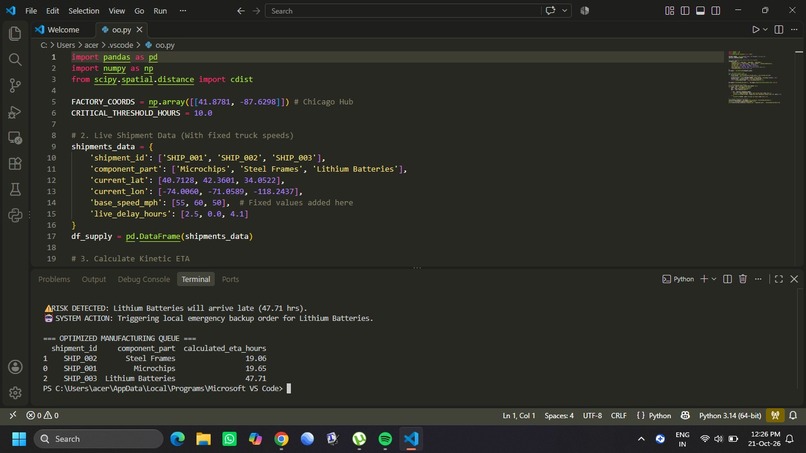Screen dimensions: 806x453
Task: Open the Testing flask view
Action: 15,189
